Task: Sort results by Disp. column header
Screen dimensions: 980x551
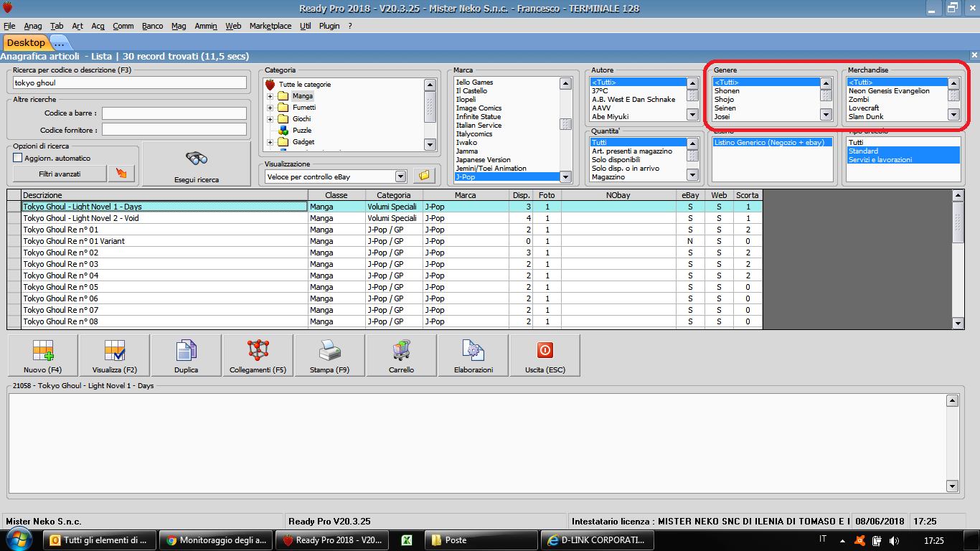Action: (521, 195)
